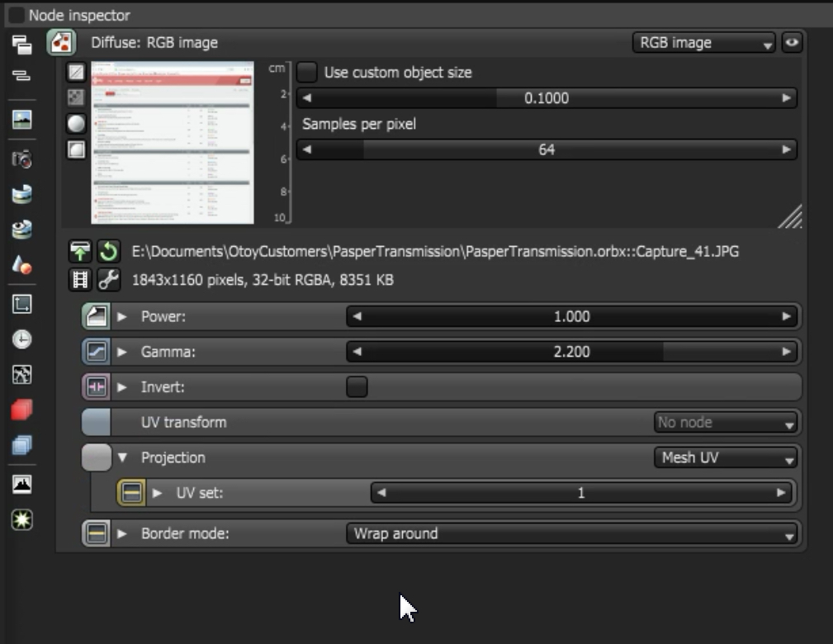Click the texture preview thumbnail
This screenshot has width=833, height=644.
(x=172, y=142)
